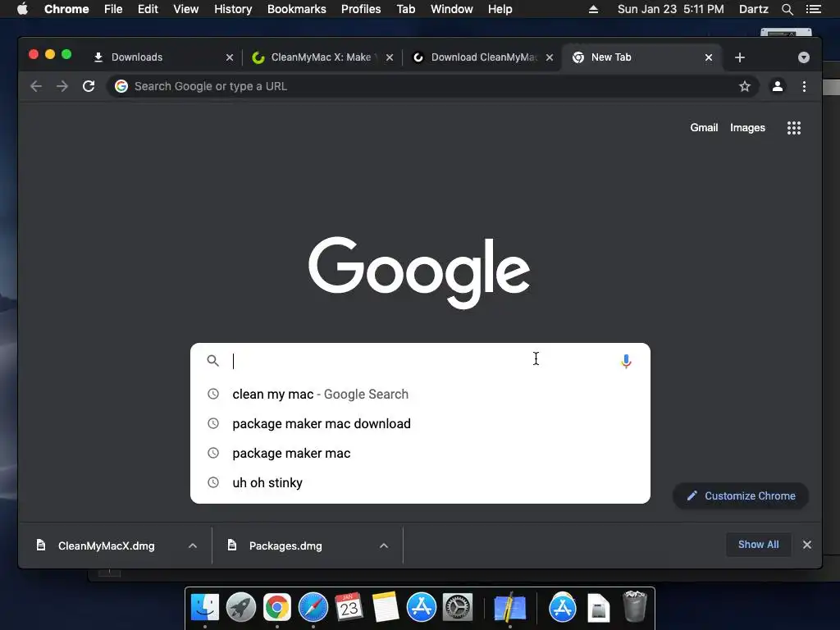Close the downloads bar
The image size is (840, 630).
(807, 545)
